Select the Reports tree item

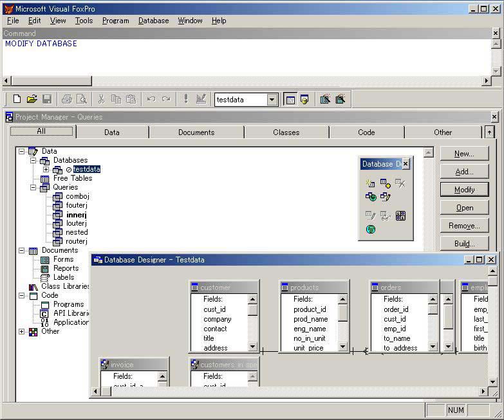[66, 268]
